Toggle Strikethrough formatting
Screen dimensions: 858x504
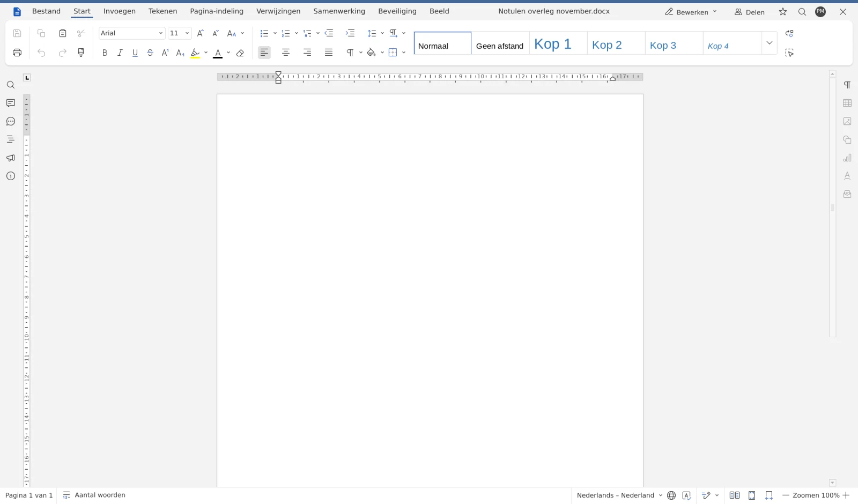coord(150,53)
